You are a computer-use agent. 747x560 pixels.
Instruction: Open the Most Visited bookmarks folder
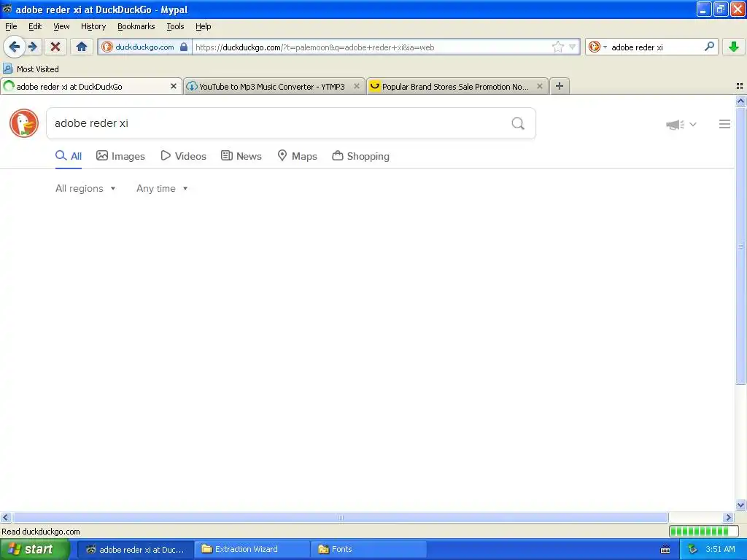[x=31, y=69]
